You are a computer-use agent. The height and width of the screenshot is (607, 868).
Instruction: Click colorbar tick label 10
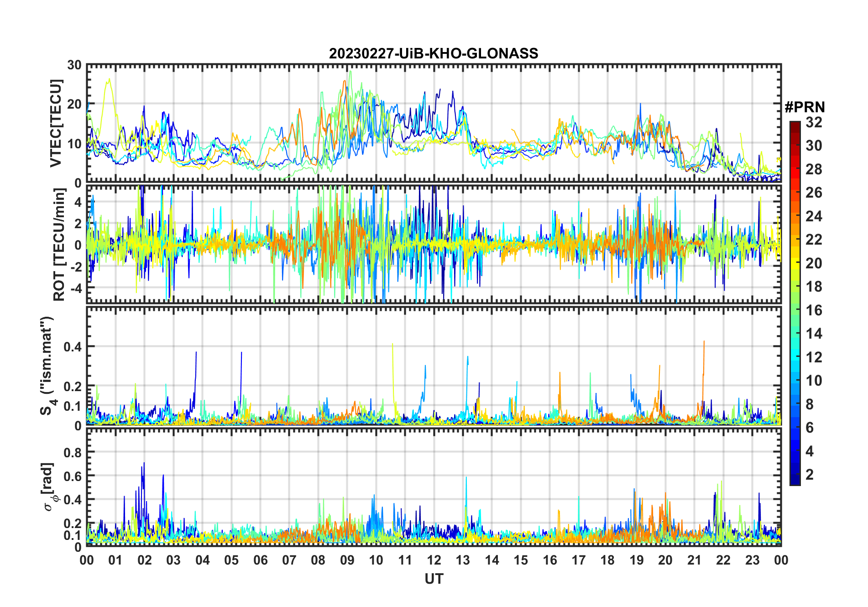tap(814, 381)
